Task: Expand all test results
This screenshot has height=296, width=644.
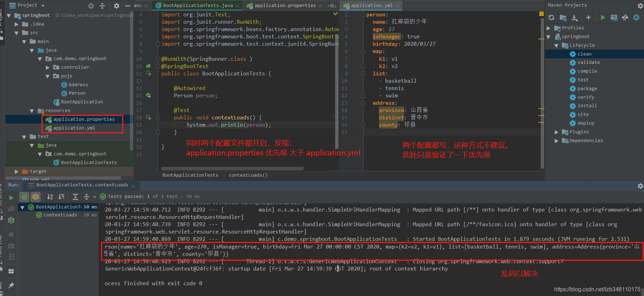Action: (x=75, y=197)
